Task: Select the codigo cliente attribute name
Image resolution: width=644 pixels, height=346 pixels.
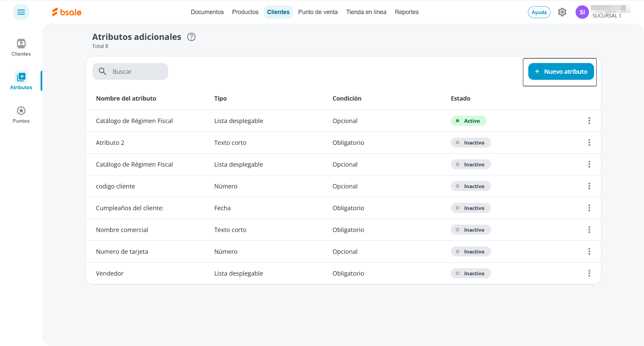Action: pyautogui.click(x=115, y=186)
